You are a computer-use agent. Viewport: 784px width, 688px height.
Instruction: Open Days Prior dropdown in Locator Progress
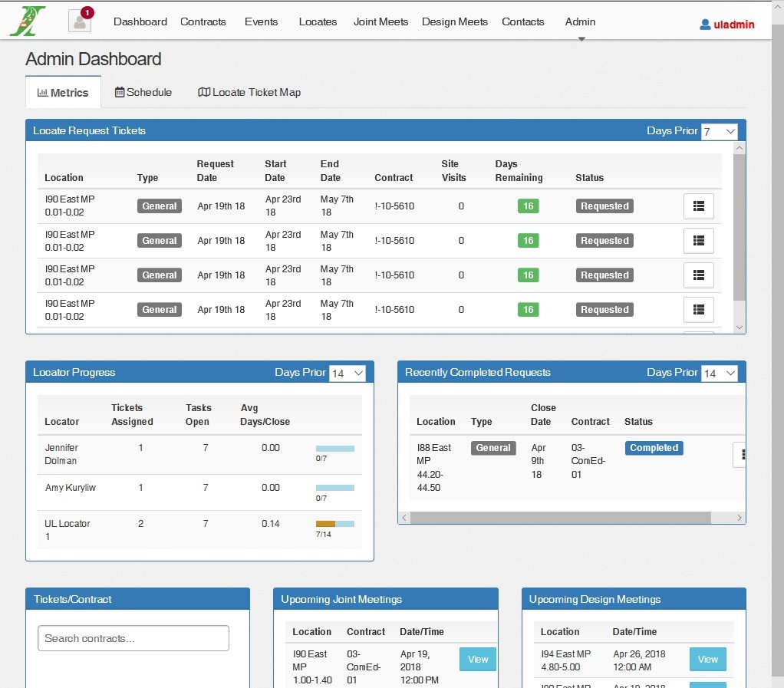(x=347, y=374)
